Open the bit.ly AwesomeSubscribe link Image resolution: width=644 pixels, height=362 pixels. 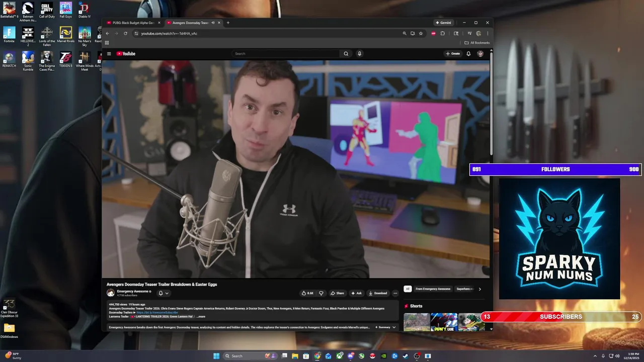pyautogui.click(x=157, y=312)
